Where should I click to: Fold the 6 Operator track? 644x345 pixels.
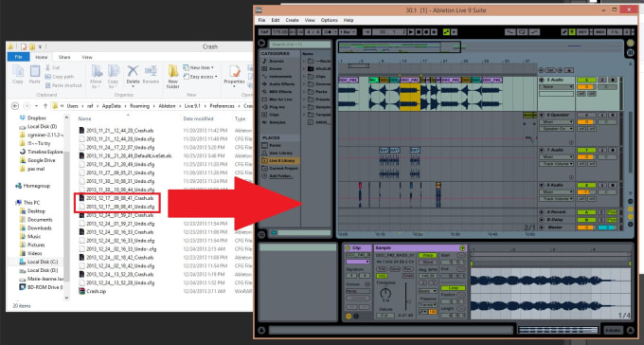pyautogui.click(x=542, y=115)
